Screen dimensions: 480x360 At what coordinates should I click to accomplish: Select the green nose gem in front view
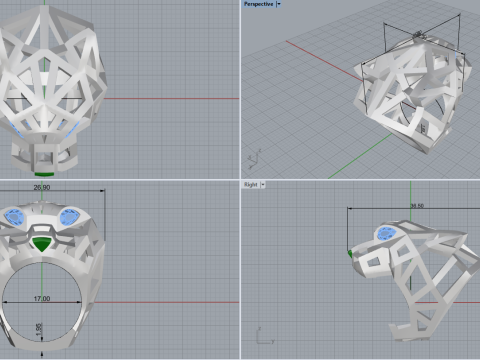[42, 244]
